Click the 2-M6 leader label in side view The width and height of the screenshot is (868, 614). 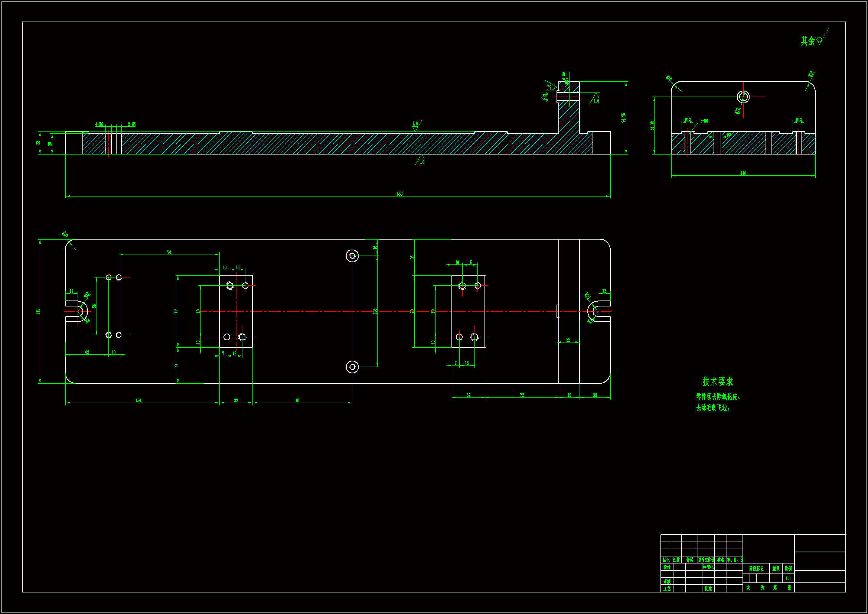click(x=704, y=121)
